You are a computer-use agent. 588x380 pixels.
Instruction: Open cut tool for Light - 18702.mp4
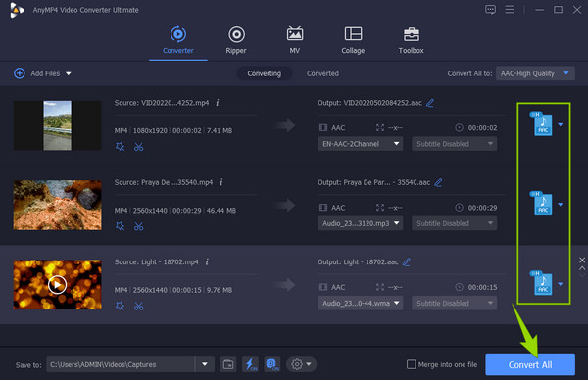click(x=139, y=307)
